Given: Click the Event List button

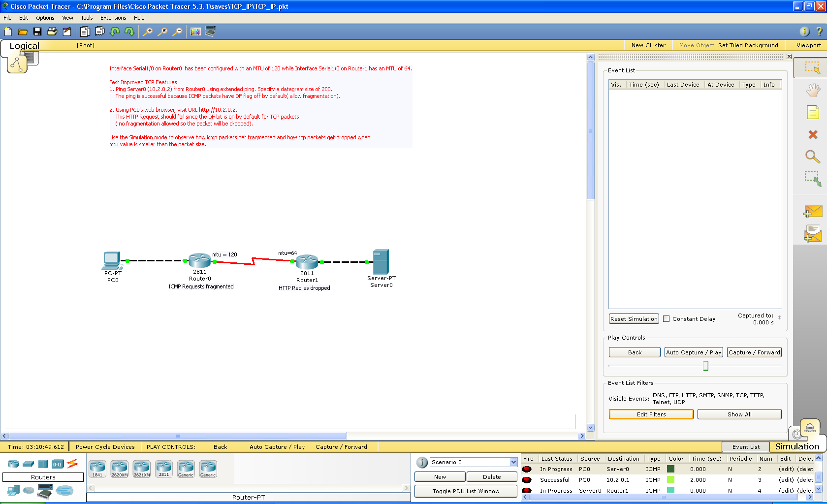Looking at the screenshot, I should click(746, 447).
